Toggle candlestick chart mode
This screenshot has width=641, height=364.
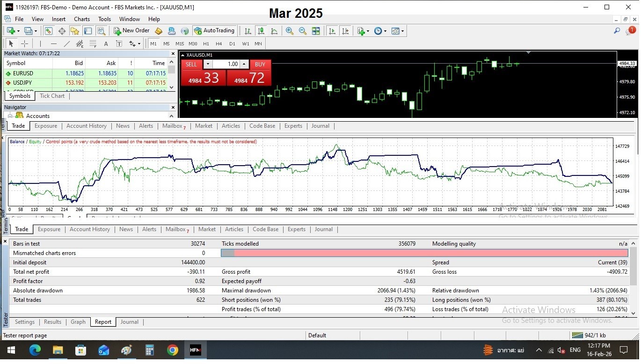(261, 31)
